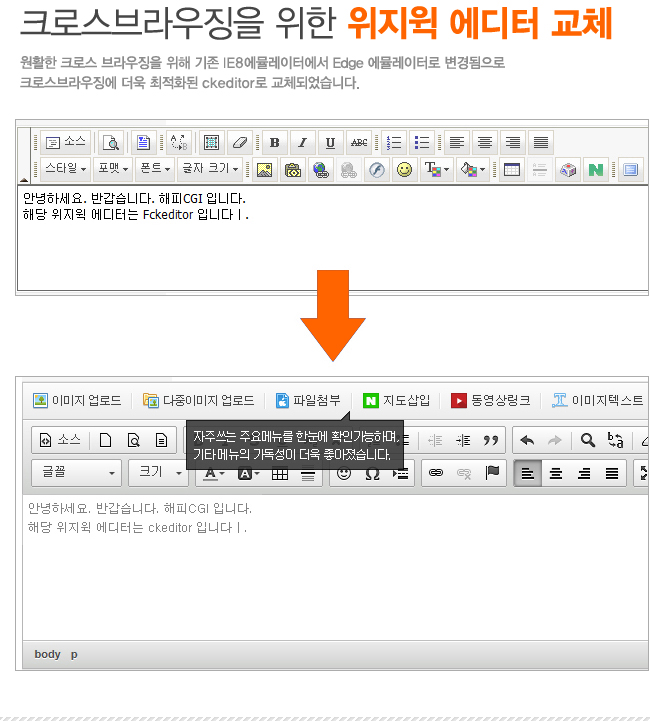The image size is (650, 721).
Task: Open the 글꼴 font dropdown in ckeditor
Action: click(76, 473)
